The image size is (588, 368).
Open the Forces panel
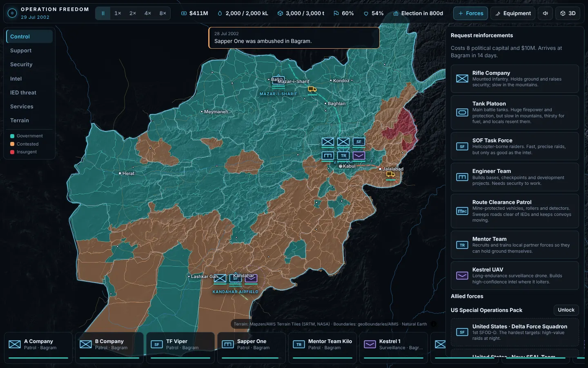[470, 13]
